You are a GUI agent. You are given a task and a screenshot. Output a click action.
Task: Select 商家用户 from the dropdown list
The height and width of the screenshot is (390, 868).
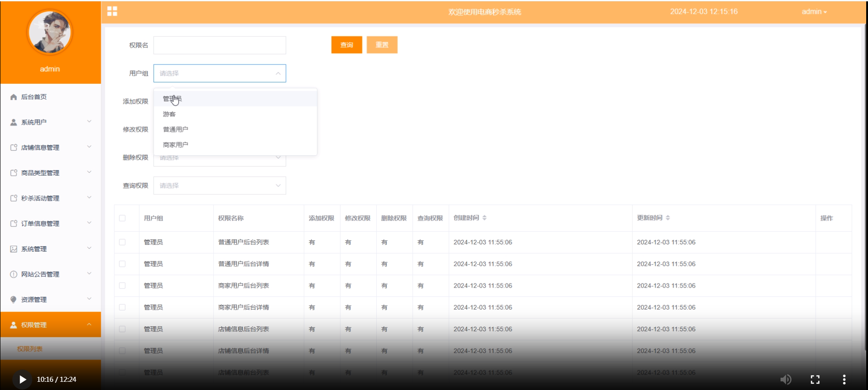coord(235,145)
